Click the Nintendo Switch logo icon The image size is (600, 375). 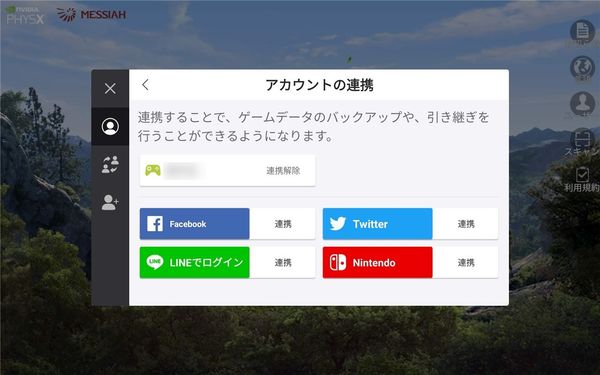click(x=338, y=262)
